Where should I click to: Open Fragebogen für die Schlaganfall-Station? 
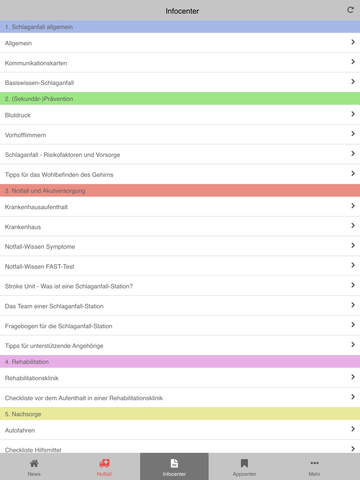coord(180,326)
